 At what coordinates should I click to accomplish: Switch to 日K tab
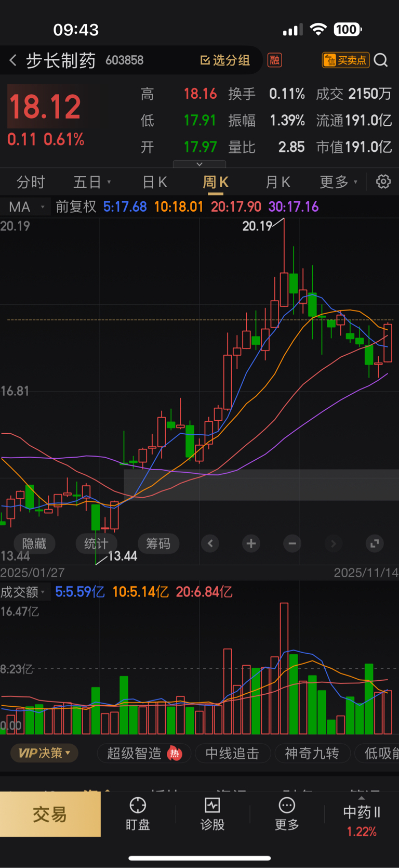coord(155,182)
